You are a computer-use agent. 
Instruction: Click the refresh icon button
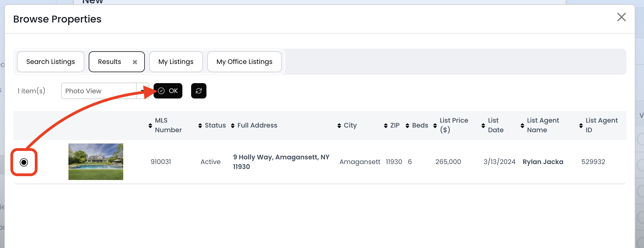(x=199, y=91)
